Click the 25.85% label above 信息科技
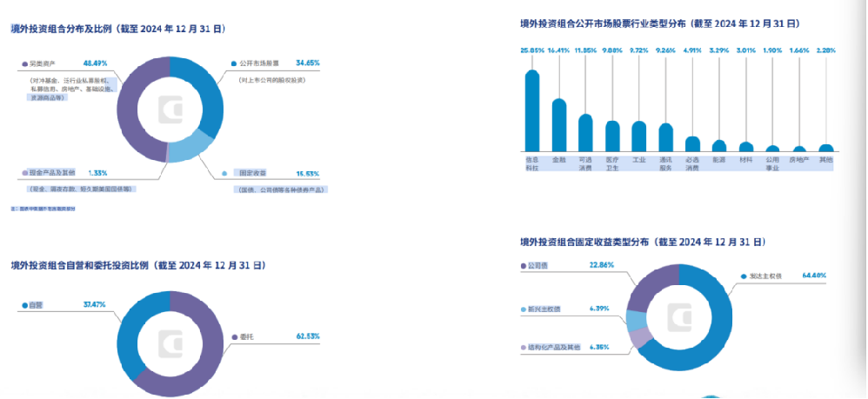Viewport: 868px width, 399px height. (532, 50)
